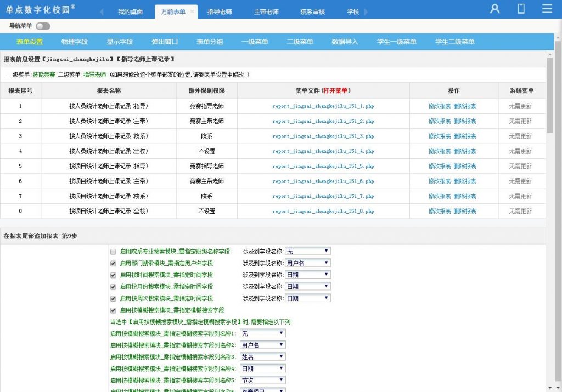Select 弹出窗口 menu item
The image size is (562, 392).
coord(165,42)
